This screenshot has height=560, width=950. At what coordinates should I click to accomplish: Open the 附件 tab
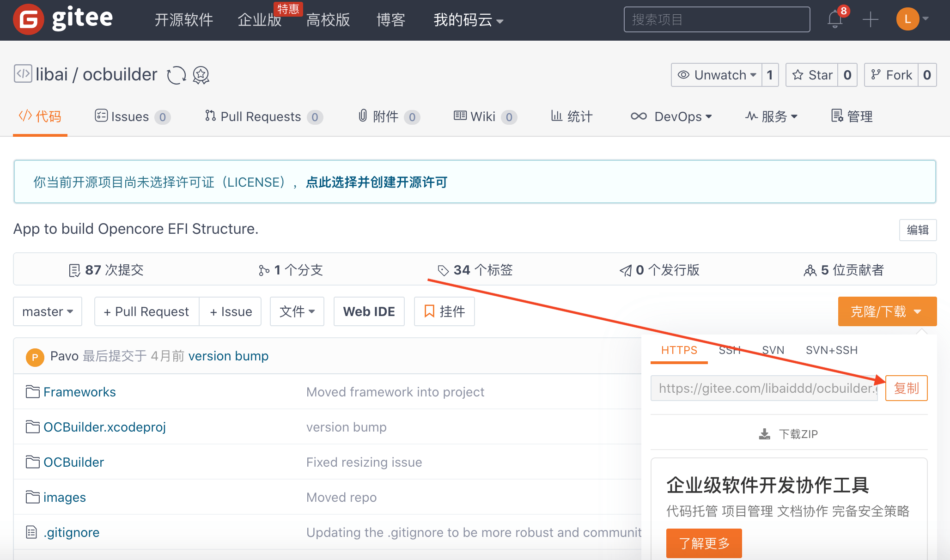click(x=389, y=116)
